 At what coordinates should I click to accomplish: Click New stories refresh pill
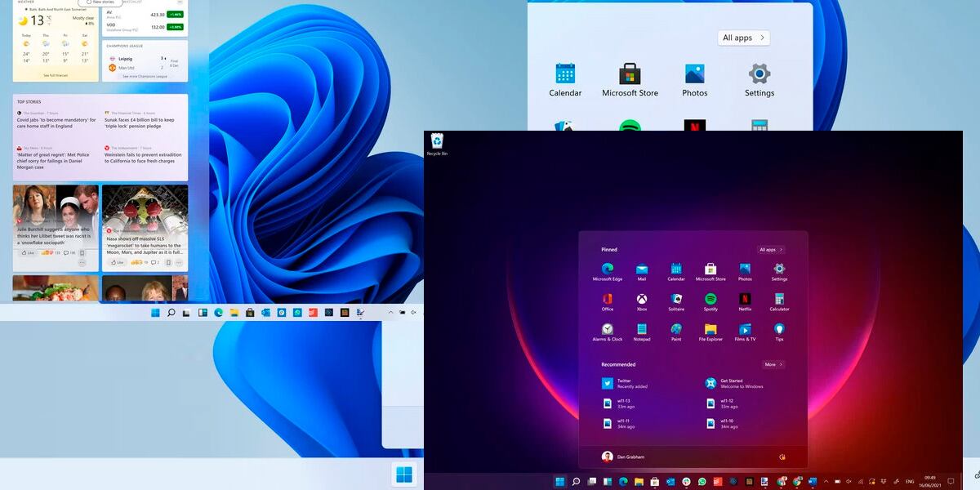100,2
